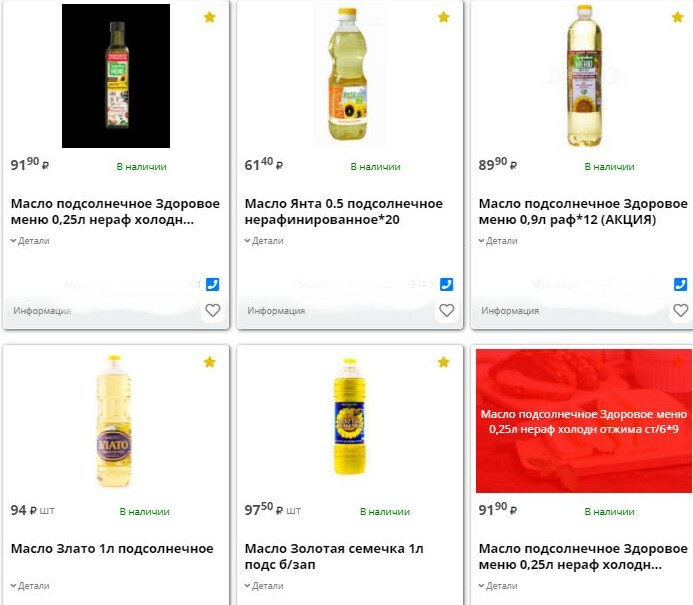The width and height of the screenshot is (693, 605).
Task: Open product title Масло Злато 1л подсолнечное
Action: coord(112,549)
